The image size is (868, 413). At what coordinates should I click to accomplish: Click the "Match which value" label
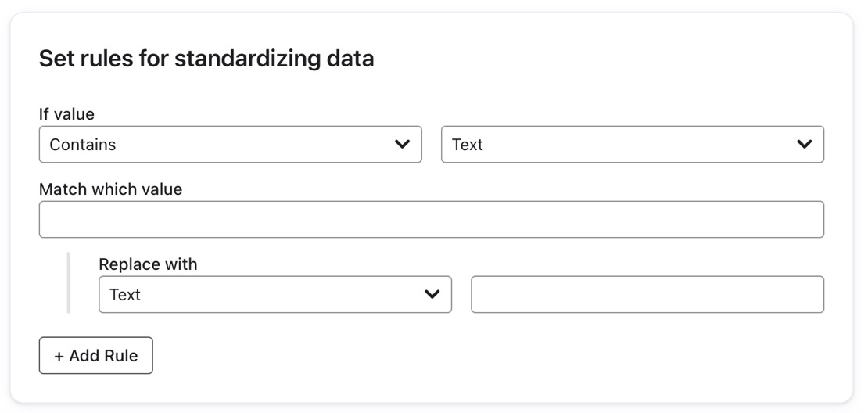click(110, 189)
